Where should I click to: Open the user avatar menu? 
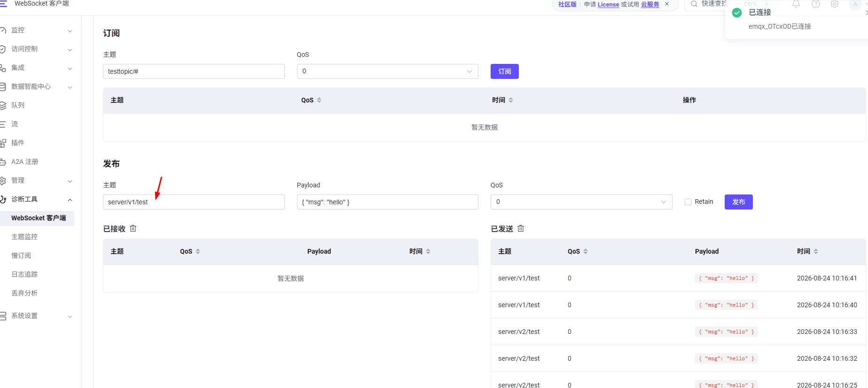pyautogui.click(x=855, y=4)
